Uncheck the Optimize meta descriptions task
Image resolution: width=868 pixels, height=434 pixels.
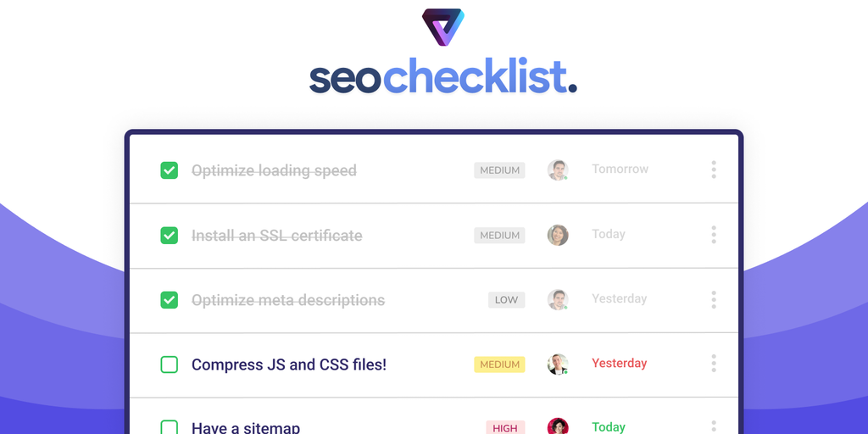(170, 300)
